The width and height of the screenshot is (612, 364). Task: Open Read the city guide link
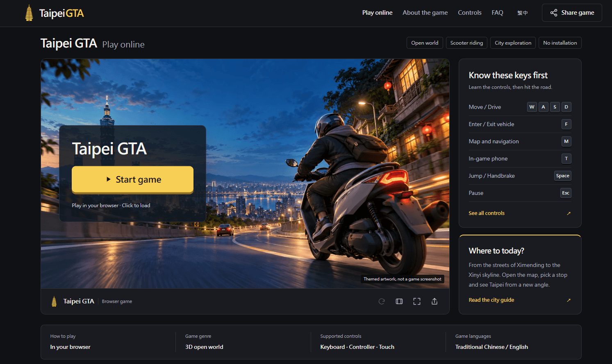tap(491, 300)
